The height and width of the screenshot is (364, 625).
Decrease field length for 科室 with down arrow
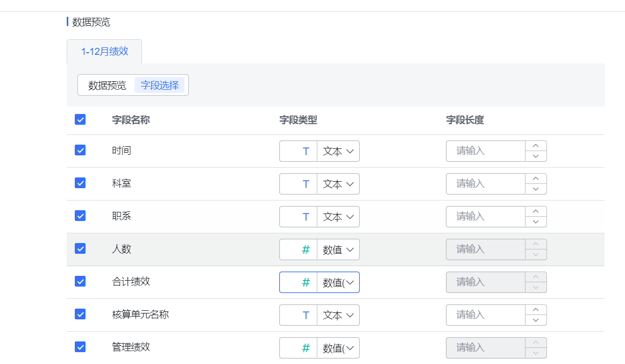point(536,189)
